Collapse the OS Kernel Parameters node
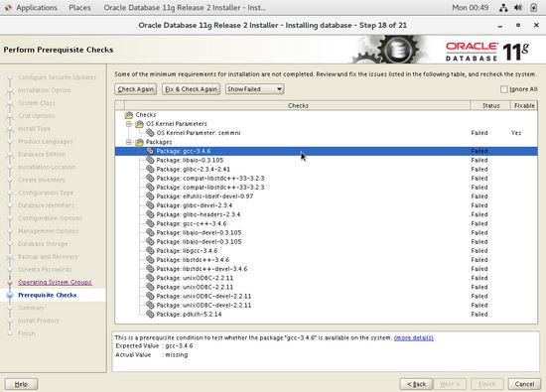The height and width of the screenshot is (392, 546). (129, 124)
